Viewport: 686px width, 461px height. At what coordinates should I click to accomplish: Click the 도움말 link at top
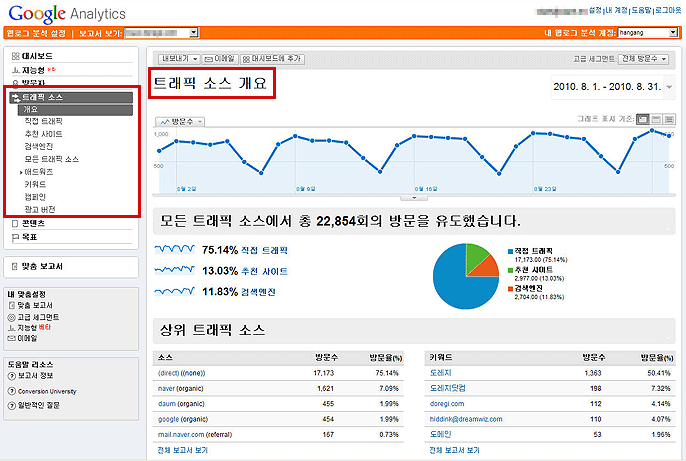point(641,10)
